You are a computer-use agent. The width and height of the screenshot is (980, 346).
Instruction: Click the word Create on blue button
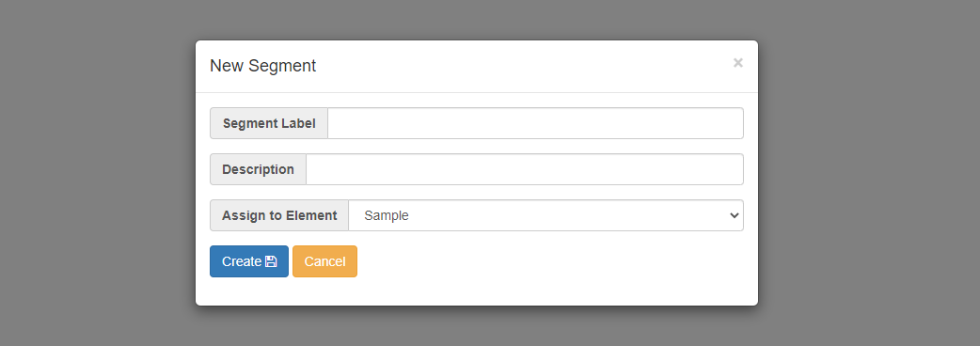[242, 261]
